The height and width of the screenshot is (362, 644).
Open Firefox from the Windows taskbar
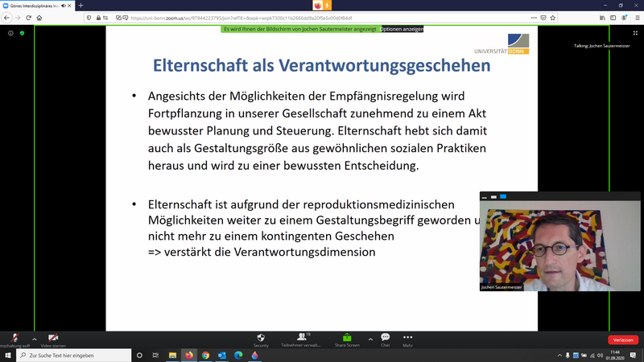(189, 355)
